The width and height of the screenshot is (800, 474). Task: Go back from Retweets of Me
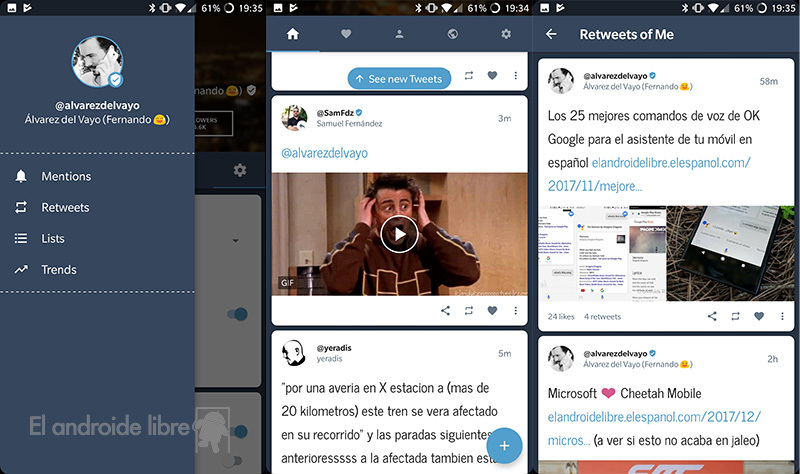(551, 34)
